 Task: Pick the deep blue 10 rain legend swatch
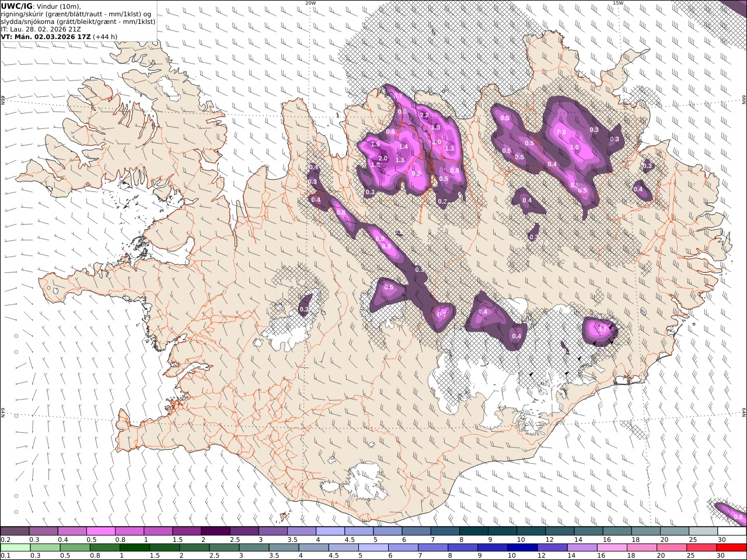[x=523, y=548]
